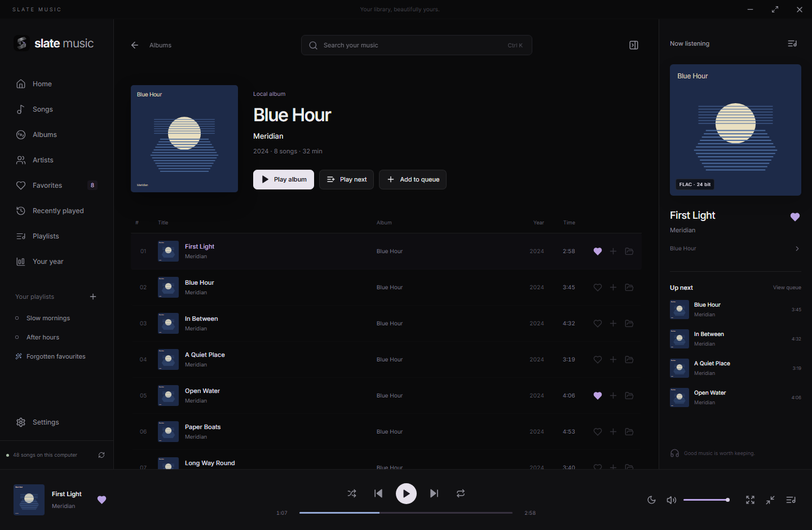Expand the Blue Hour album chevron in sidebar

(x=797, y=249)
